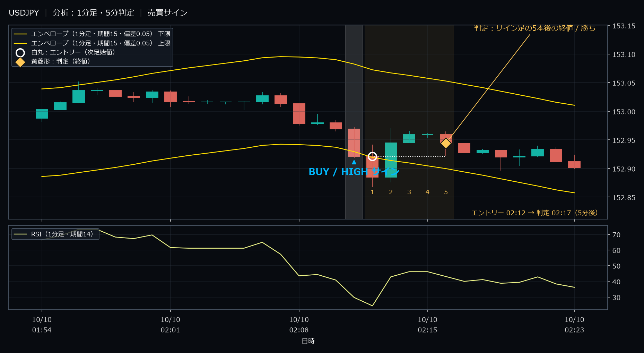This screenshot has width=644, height=353.
Task: Click the yellow diamond icon in legend
Action: (20, 62)
